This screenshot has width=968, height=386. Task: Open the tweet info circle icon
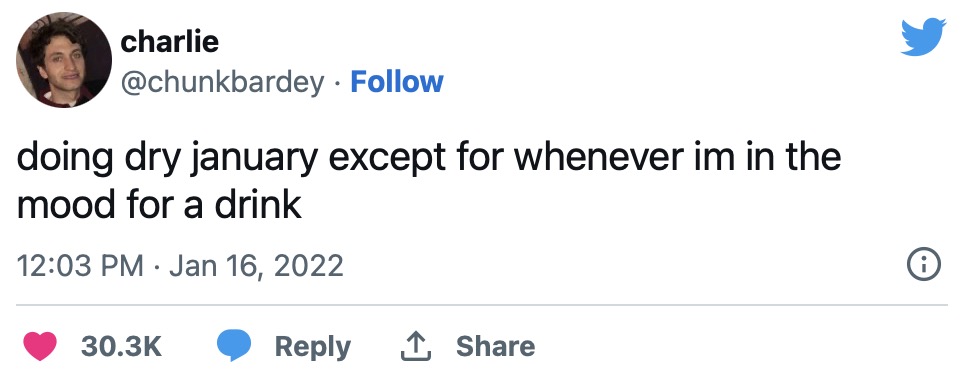pos(924,266)
